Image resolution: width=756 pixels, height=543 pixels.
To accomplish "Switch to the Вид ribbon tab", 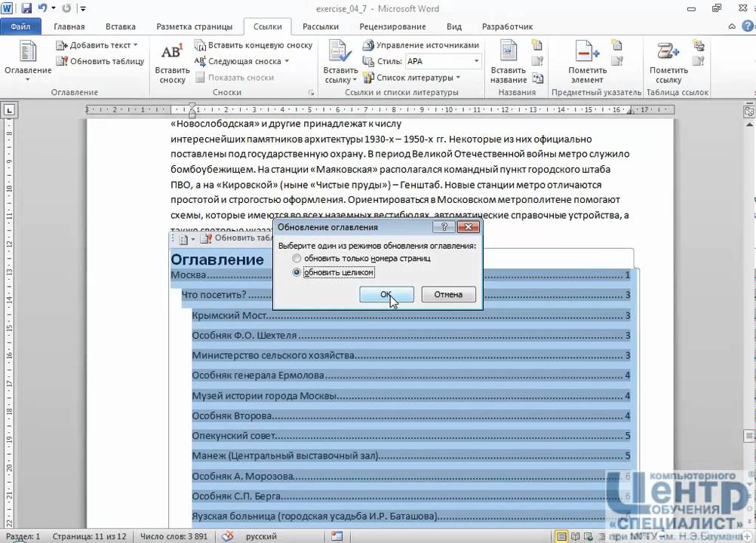I will (453, 26).
